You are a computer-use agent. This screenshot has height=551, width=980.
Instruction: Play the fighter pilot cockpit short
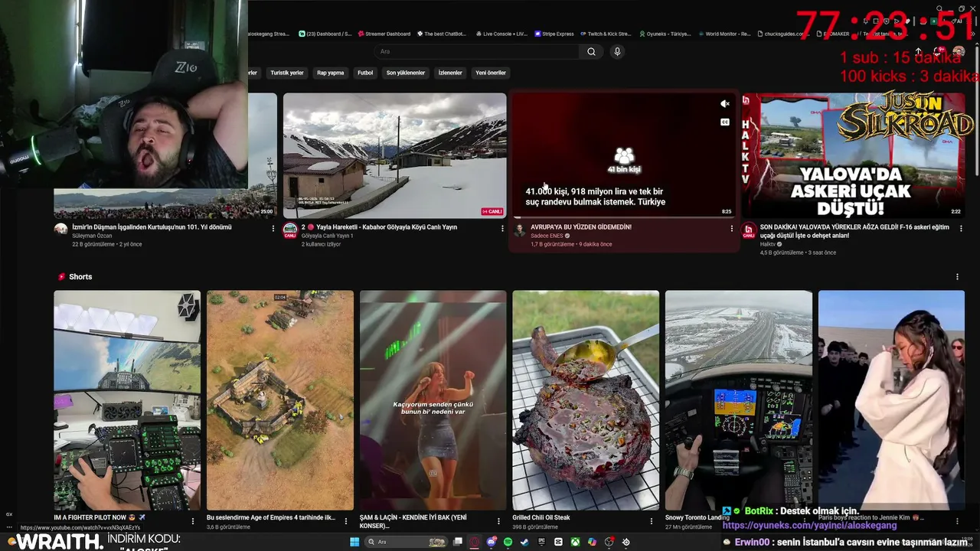pos(127,400)
